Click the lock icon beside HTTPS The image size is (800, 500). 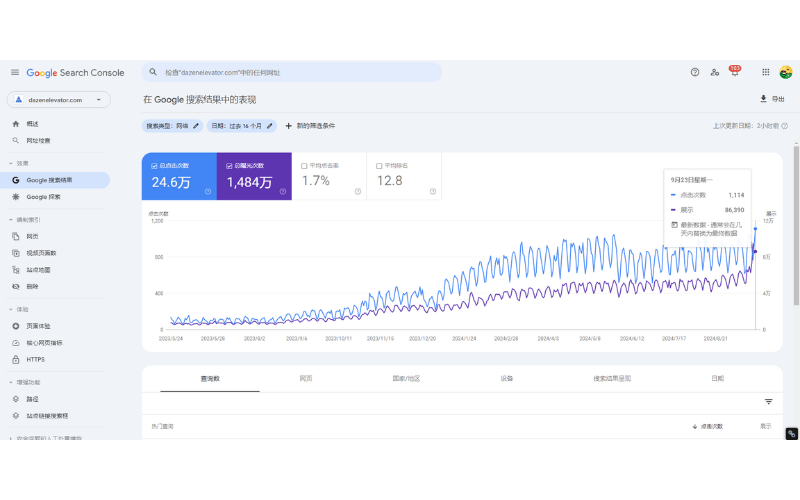pos(15,360)
